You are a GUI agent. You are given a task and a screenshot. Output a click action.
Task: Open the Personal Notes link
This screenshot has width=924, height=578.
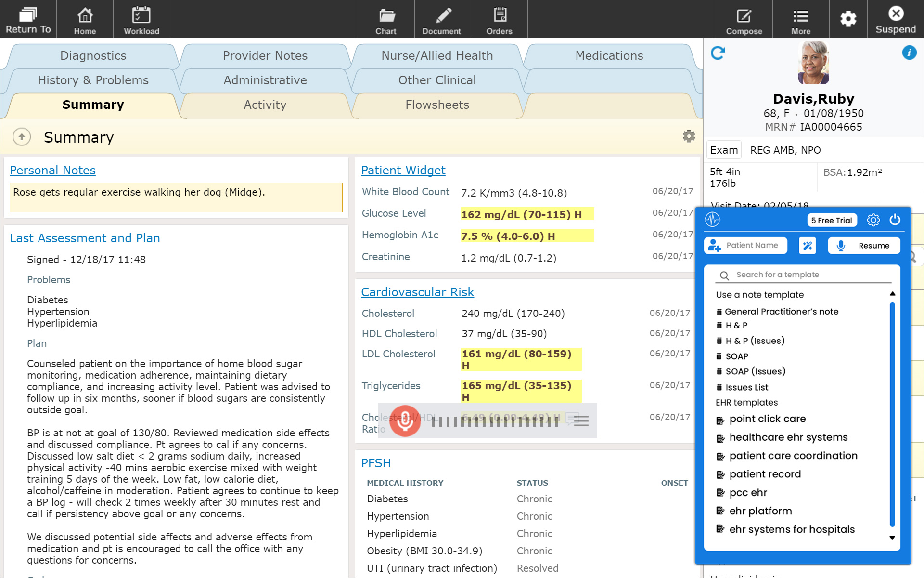(x=52, y=170)
